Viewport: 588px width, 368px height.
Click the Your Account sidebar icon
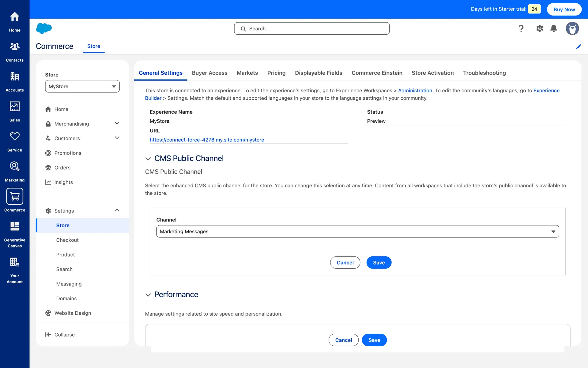click(15, 263)
